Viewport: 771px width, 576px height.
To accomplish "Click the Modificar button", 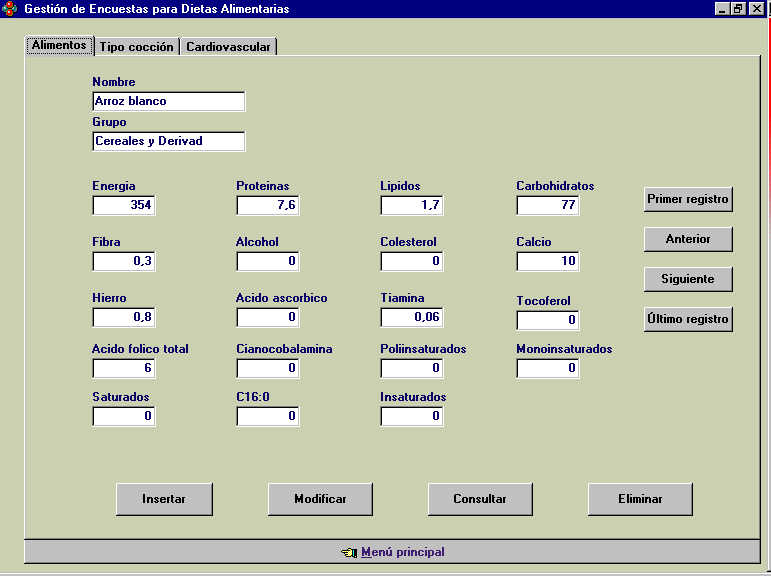I will click(320, 499).
